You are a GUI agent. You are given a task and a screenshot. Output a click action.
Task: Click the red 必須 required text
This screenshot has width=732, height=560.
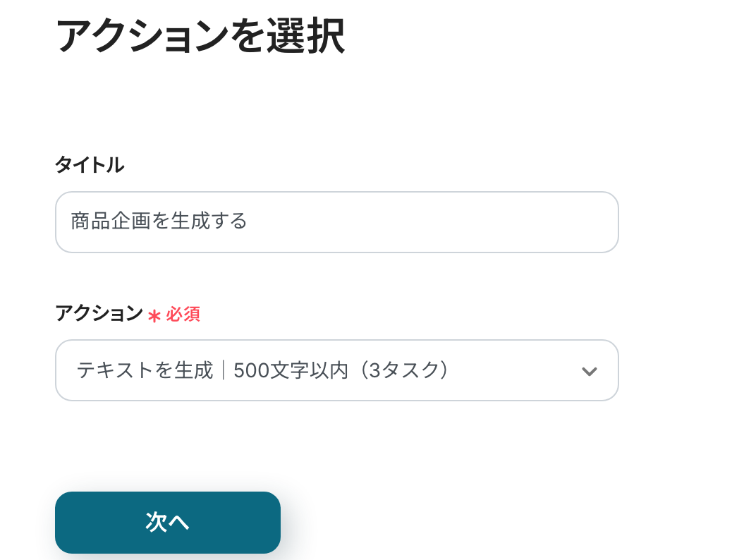[183, 315]
